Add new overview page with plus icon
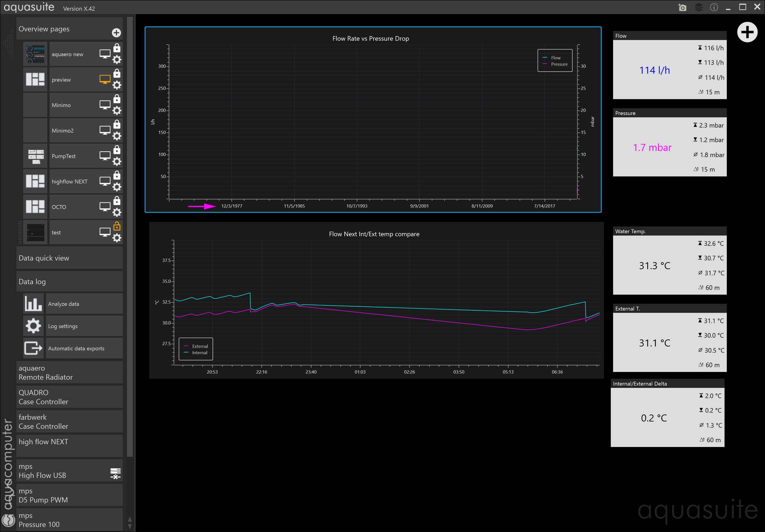 pos(116,33)
